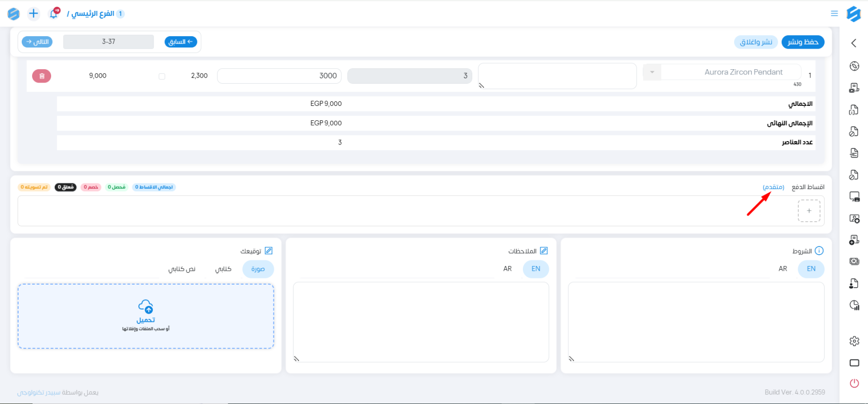The height and width of the screenshot is (404, 868).
Task: Open the متقدم advanced installments link
Action: tap(773, 187)
